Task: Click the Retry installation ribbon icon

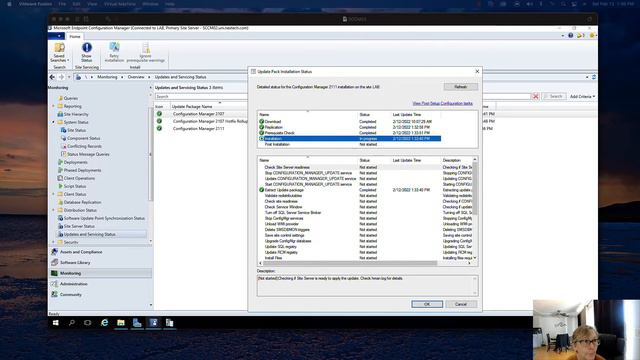Action: click(114, 52)
